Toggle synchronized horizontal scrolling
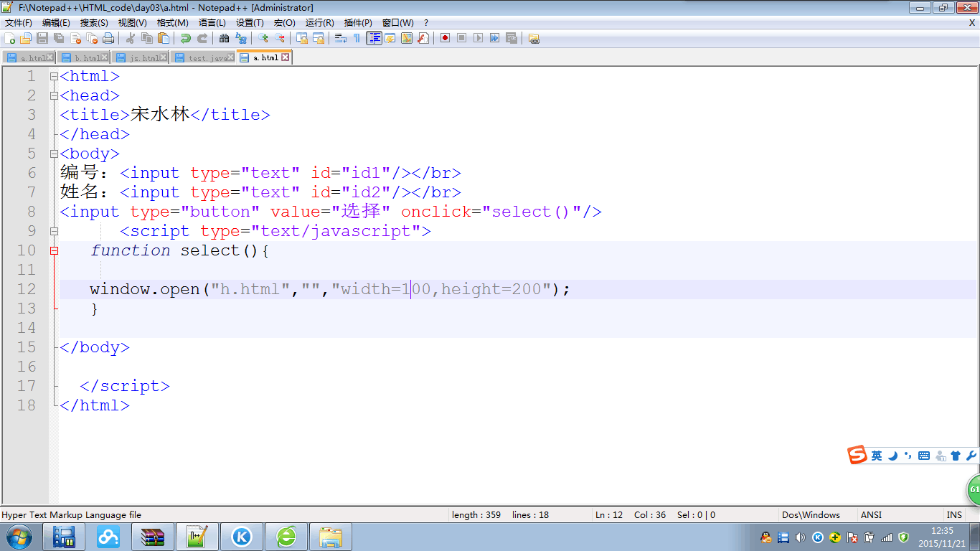Viewport: 980px width, 551px height. tap(319, 38)
